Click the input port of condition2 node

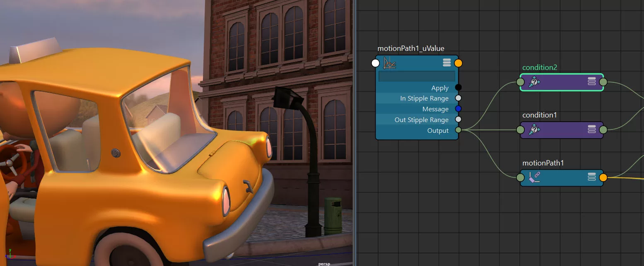tap(520, 82)
